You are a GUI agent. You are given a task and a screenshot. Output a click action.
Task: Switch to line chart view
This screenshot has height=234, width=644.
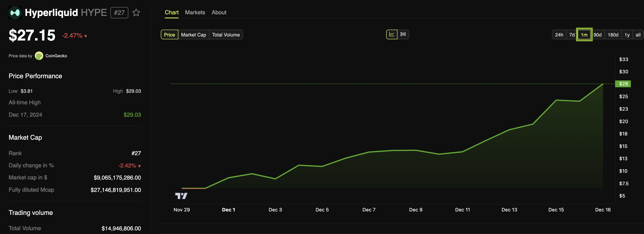click(392, 34)
